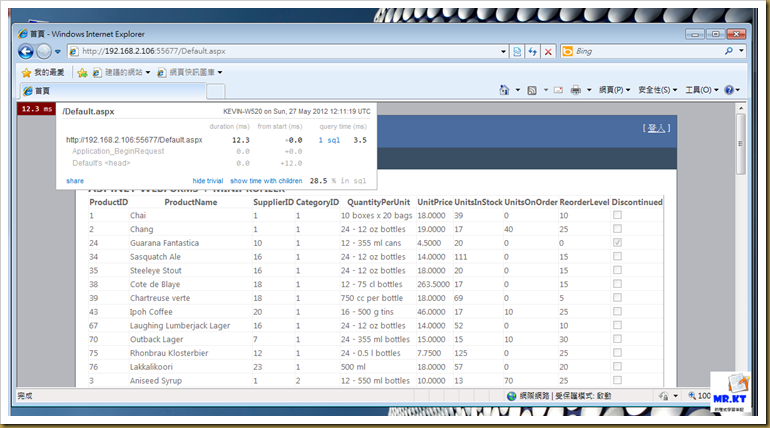Click the Internet zone globe status icon
The width and height of the screenshot is (770, 428).
(x=512, y=396)
